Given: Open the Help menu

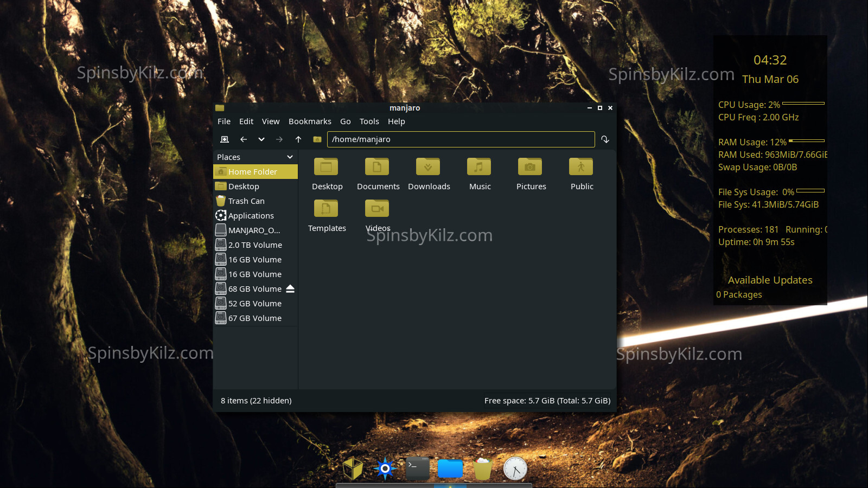Looking at the screenshot, I should point(397,121).
